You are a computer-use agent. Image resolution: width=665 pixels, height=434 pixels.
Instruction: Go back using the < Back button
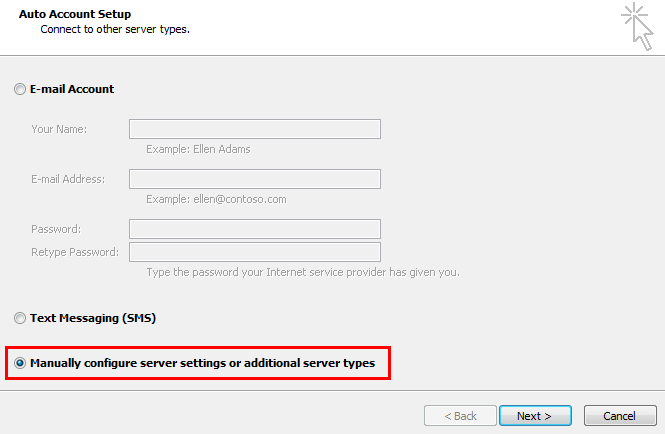click(x=460, y=416)
